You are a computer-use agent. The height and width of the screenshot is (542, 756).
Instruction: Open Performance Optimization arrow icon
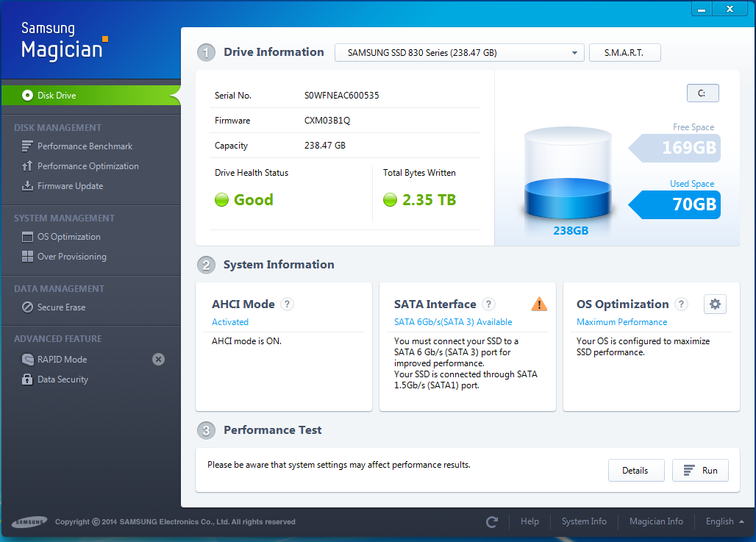coord(27,166)
